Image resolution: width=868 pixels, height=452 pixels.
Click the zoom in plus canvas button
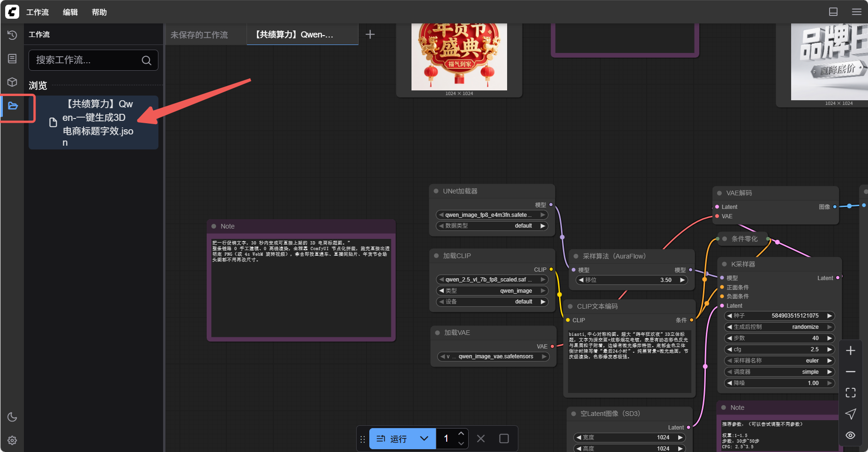[850, 350]
